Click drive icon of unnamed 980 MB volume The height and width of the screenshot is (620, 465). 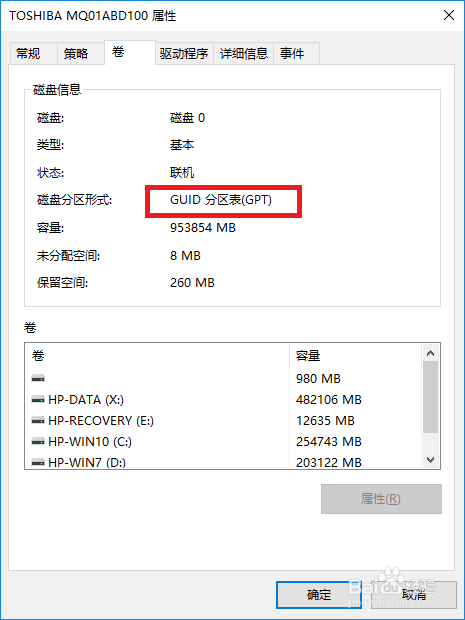tap(38, 379)
